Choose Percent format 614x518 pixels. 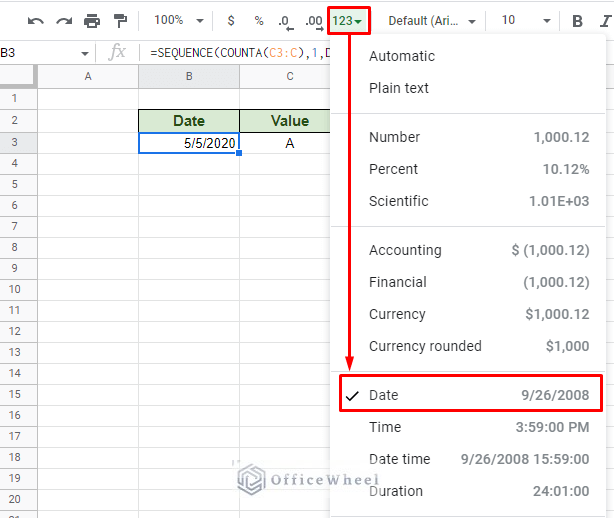[468, 169]
